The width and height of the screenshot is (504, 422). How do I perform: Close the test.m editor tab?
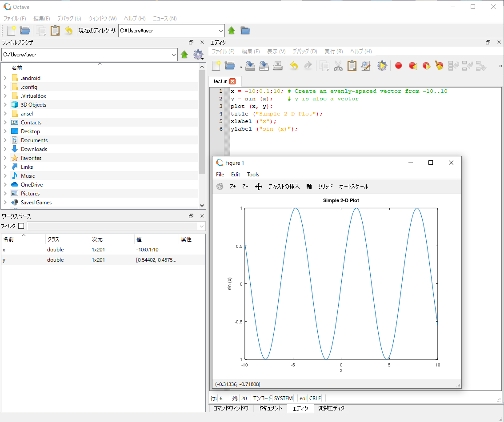pyautogui.click(x=232, y=81)
